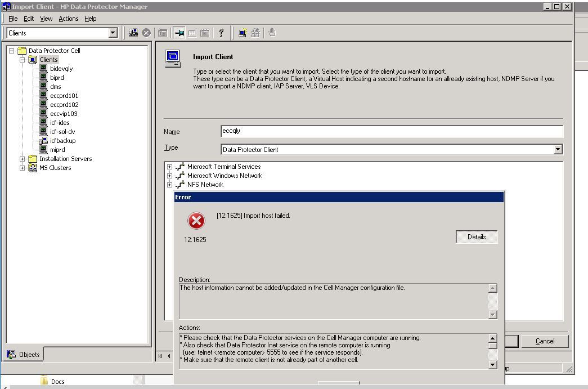Click the Import Client wizard header icon

coord(173,59)
